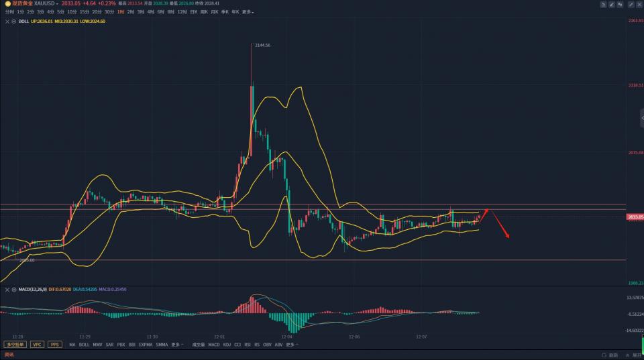The height and width of the screenshot is (360, 644).
Task: Click the two-dot tool icon at top right
Action: 620,5
